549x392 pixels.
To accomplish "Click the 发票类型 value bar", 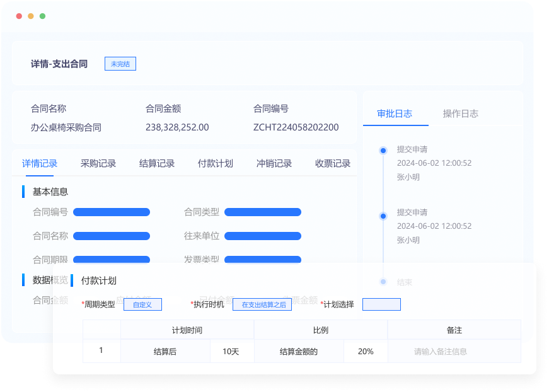I will [263, 260].
